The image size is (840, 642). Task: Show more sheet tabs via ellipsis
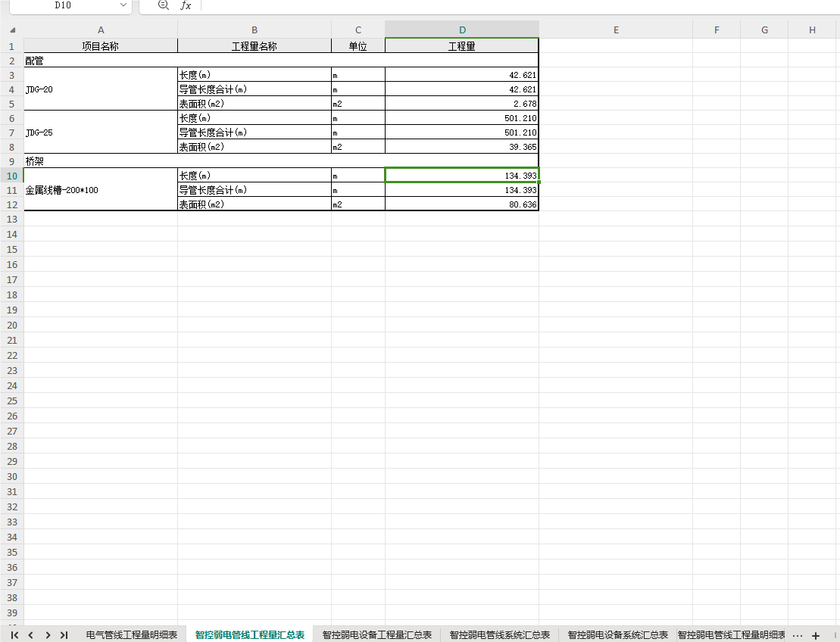797,636
